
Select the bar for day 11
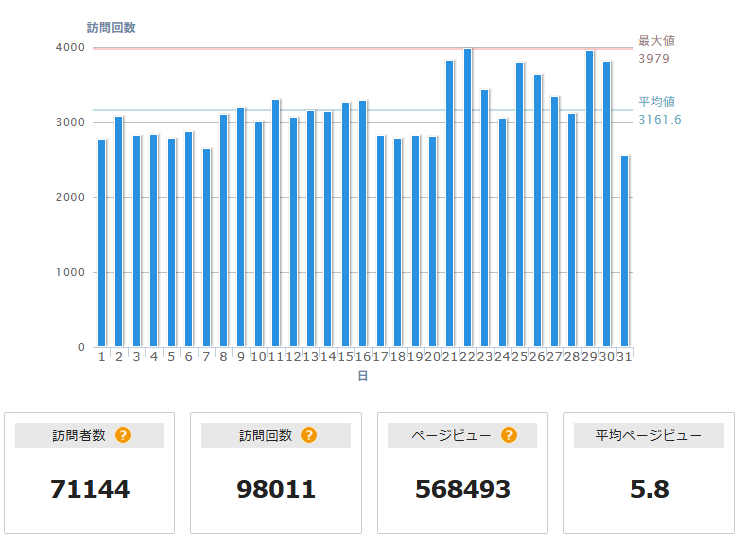(x=276, y=223)
